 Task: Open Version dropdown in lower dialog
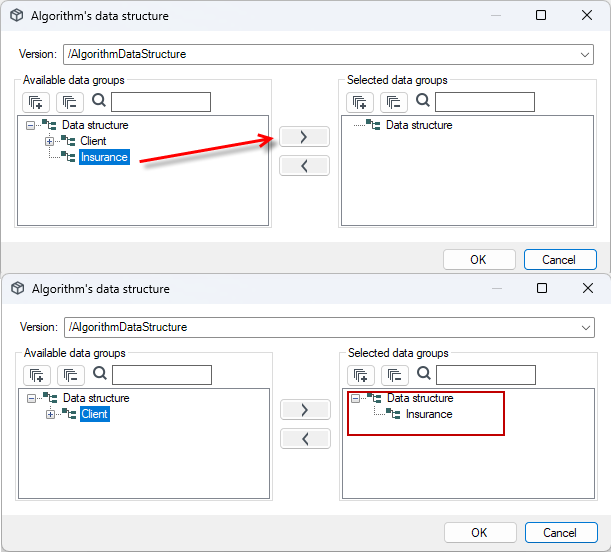(x=585, y=327)
